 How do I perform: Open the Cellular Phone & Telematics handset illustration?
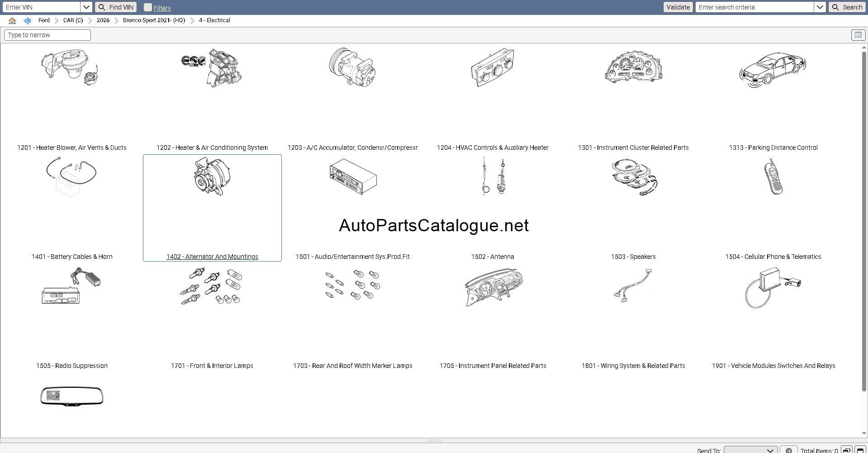773,176
